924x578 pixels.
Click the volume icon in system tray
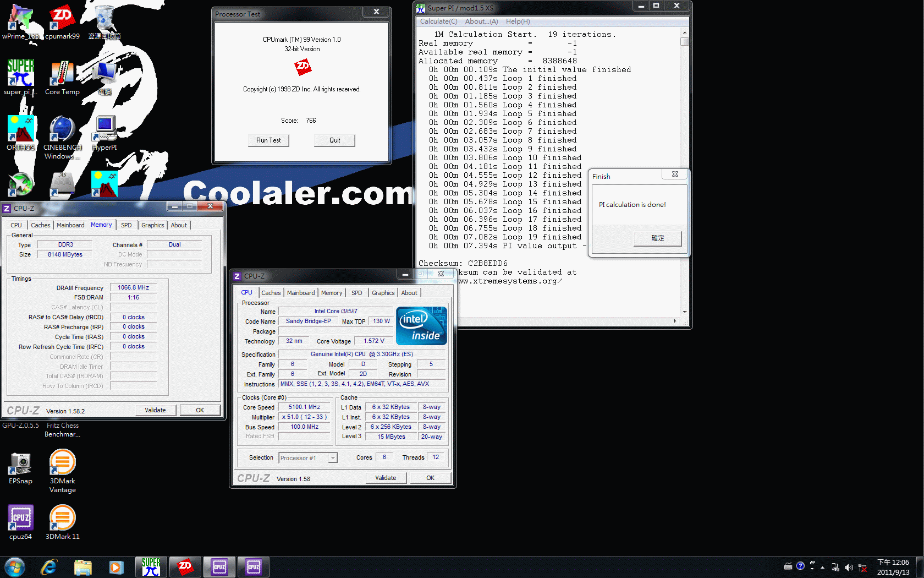[x=849, y=567]
